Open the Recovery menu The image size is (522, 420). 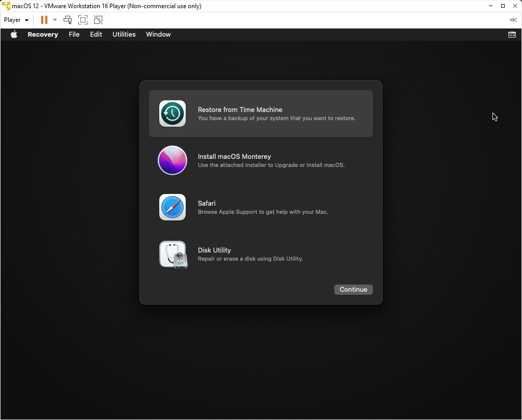point(43,34)
